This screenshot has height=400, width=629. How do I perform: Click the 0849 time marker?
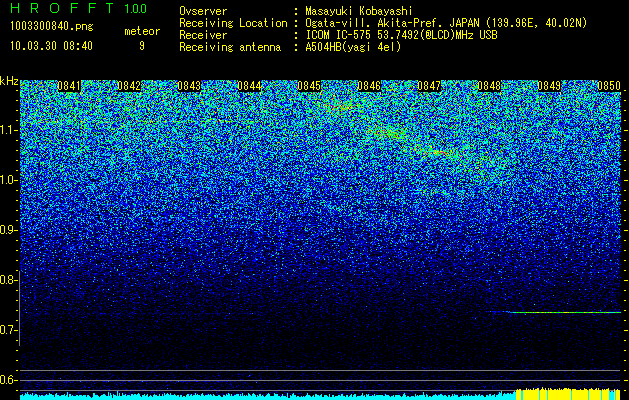coord(549,86)
